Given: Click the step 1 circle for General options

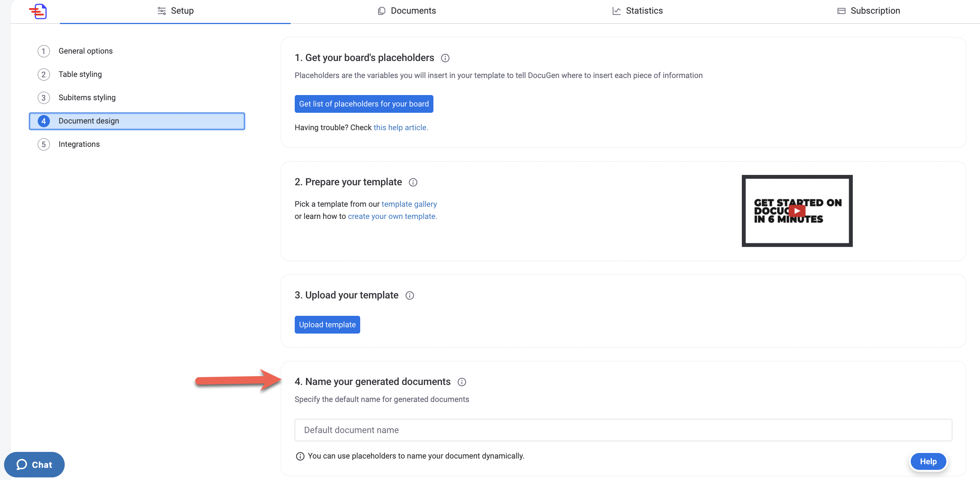Looking at the screenshot, I should click(x=44, y=51).
